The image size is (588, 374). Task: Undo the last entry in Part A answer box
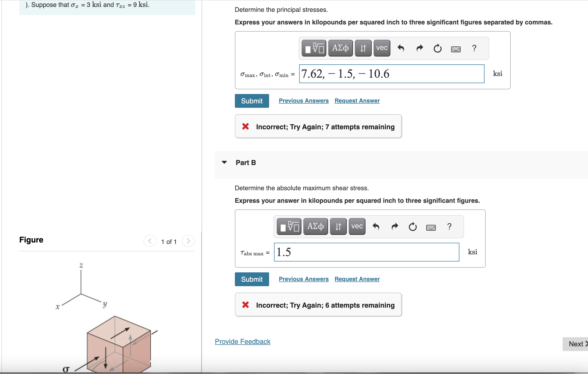click(400, 48)
